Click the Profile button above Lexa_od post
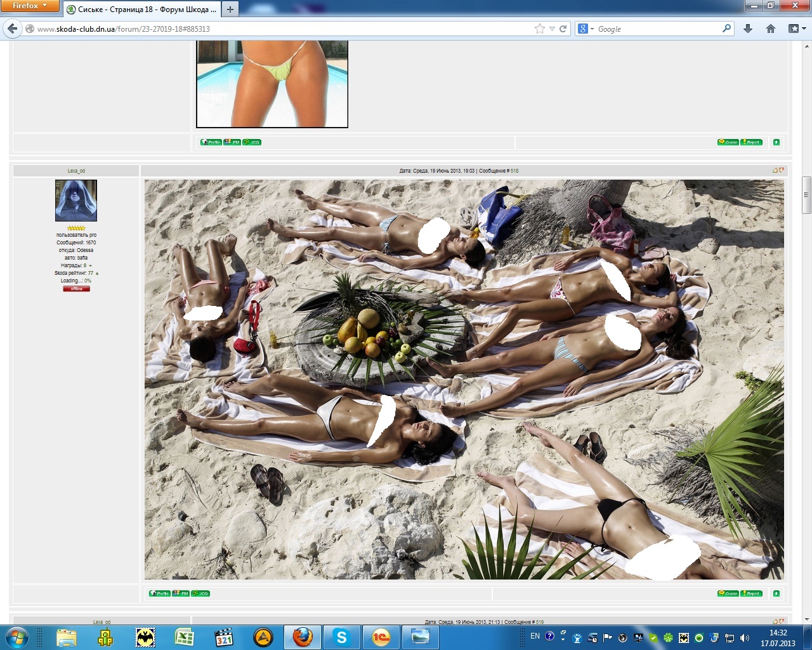The image size is (812, 650). 211,142
